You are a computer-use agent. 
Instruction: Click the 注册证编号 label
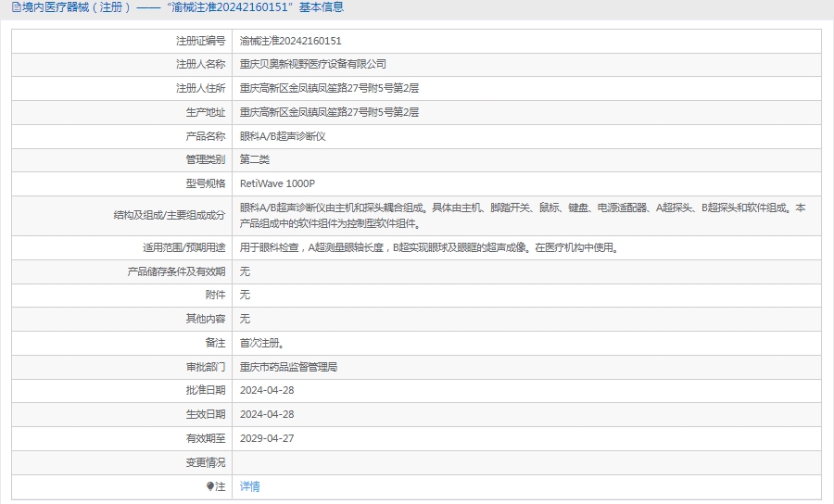coord(200,41)
